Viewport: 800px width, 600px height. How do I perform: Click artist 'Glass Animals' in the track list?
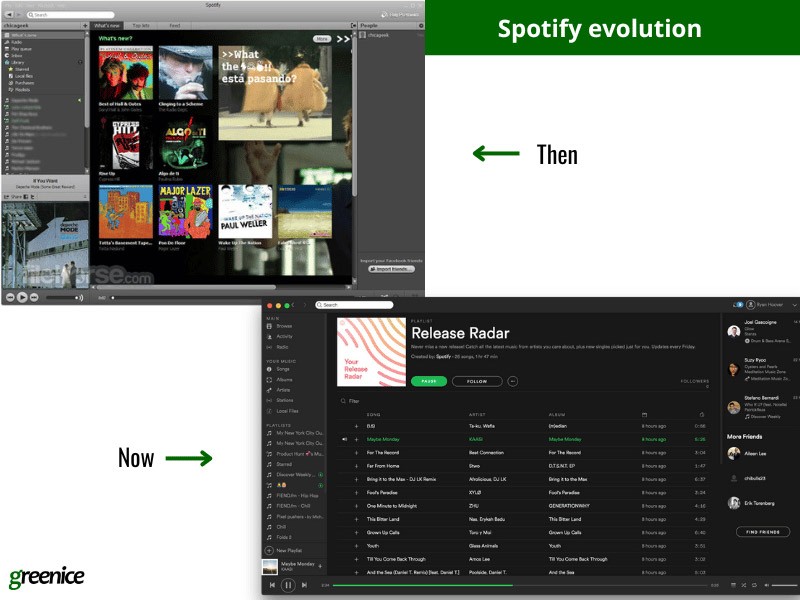tap(483, 546)
